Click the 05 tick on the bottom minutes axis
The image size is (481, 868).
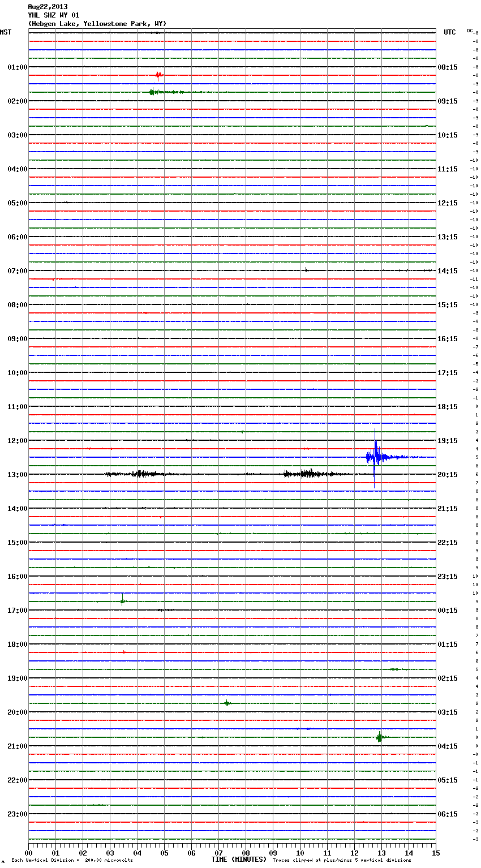click(164, 853)
